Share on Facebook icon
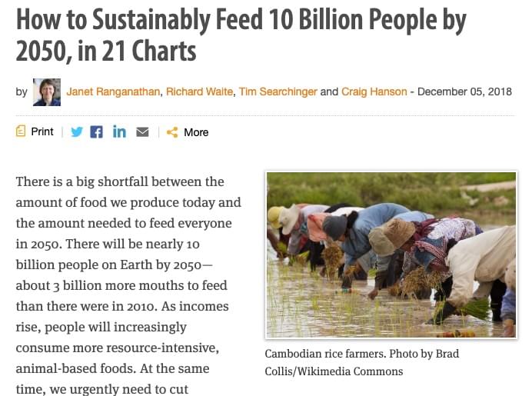 (x=96, y=131)
